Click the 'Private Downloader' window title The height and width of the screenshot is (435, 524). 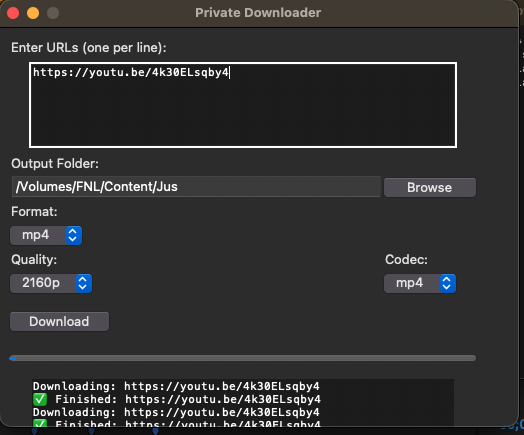click(258, 13)
